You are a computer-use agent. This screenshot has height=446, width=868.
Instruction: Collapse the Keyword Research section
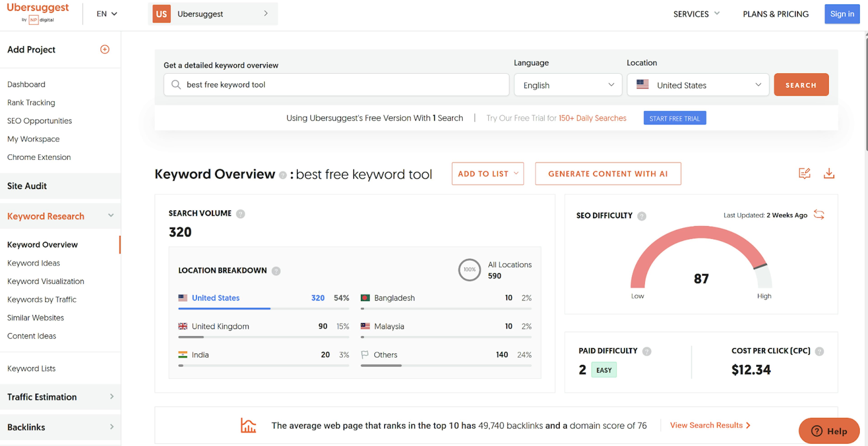[x=111, y=215]
